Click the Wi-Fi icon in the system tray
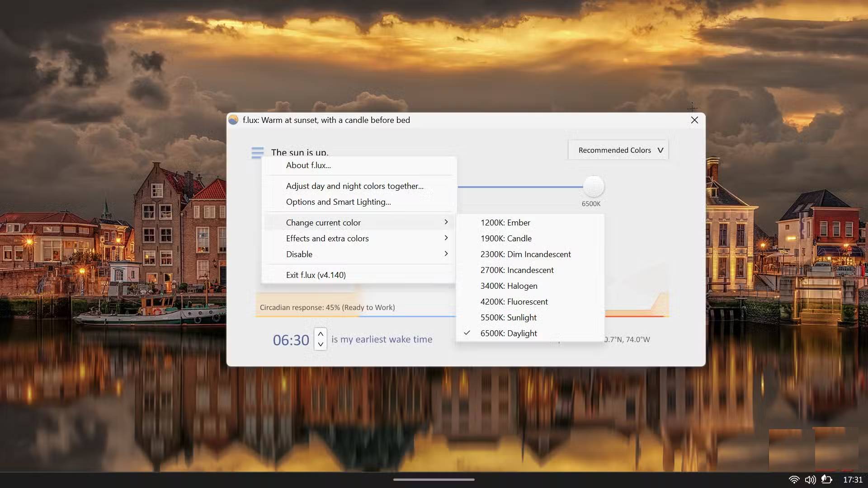This screenshot has height=488, width=868. tap(793, 480)
